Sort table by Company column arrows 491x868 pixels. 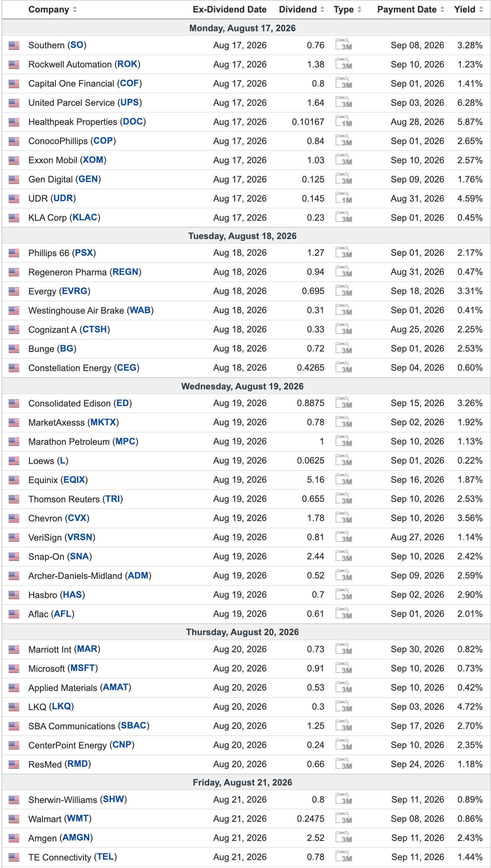(75, 10)
